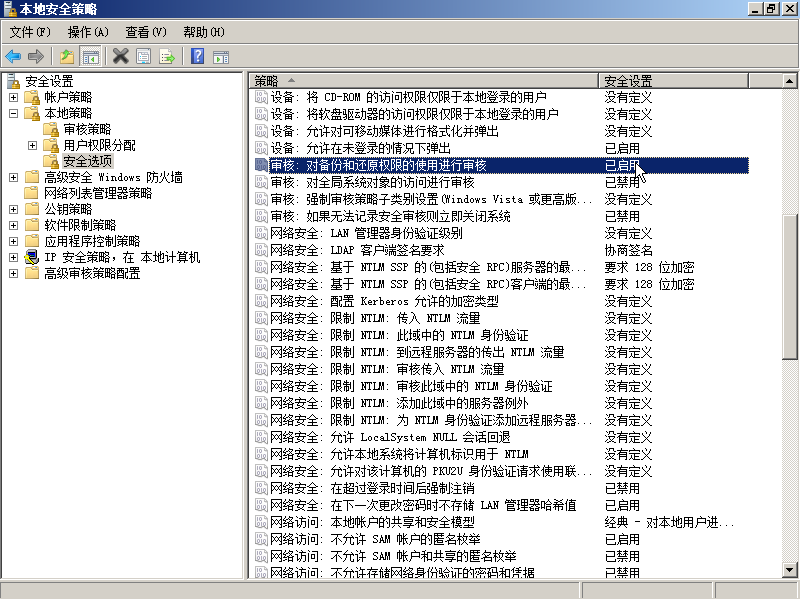
Task: Expand the IP 安全策略 tree node
Action: pos(14,258)
